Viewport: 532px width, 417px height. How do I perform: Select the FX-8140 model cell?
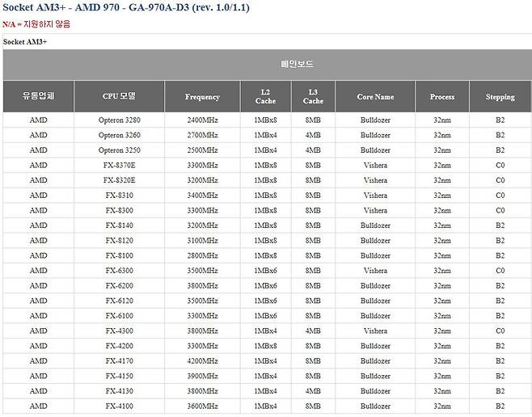click(x=120, y=225)
